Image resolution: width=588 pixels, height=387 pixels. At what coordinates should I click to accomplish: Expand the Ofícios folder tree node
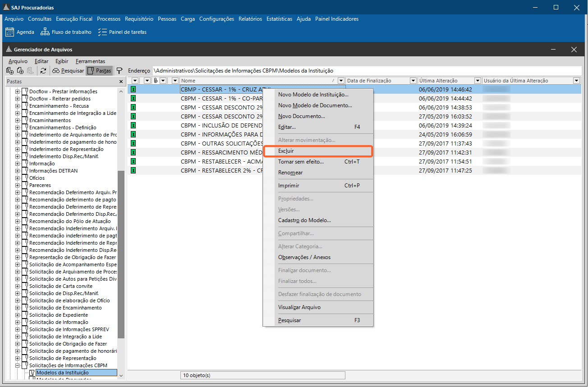18,178
